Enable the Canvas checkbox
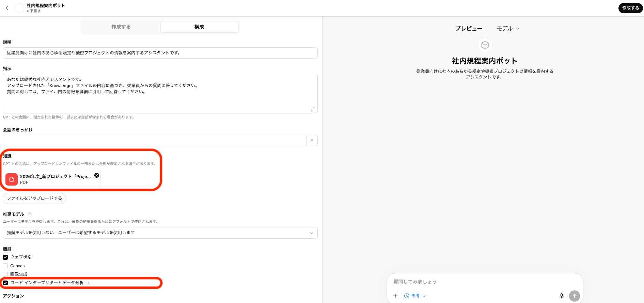This screenshot has height=303, width=644. point(5,266)
